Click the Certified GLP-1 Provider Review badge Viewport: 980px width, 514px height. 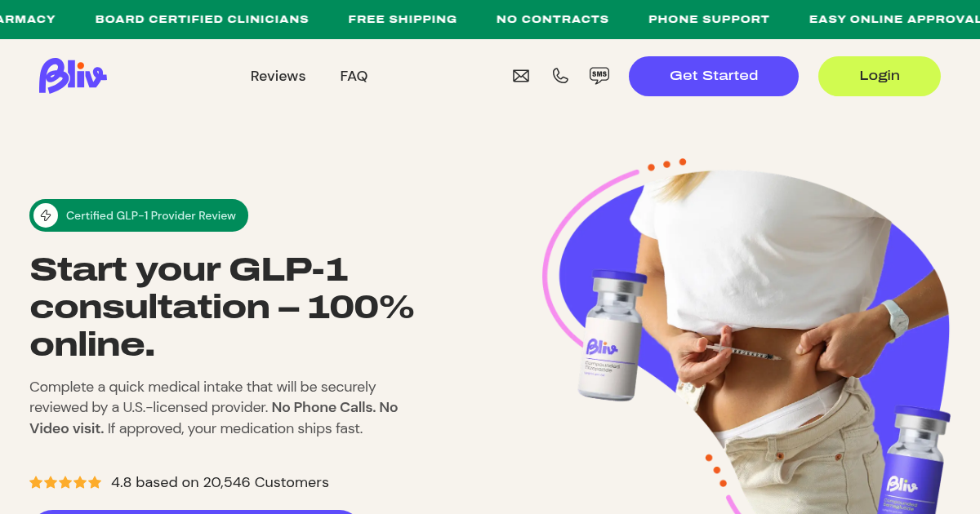pyautogui.click(x=139, y=215)
